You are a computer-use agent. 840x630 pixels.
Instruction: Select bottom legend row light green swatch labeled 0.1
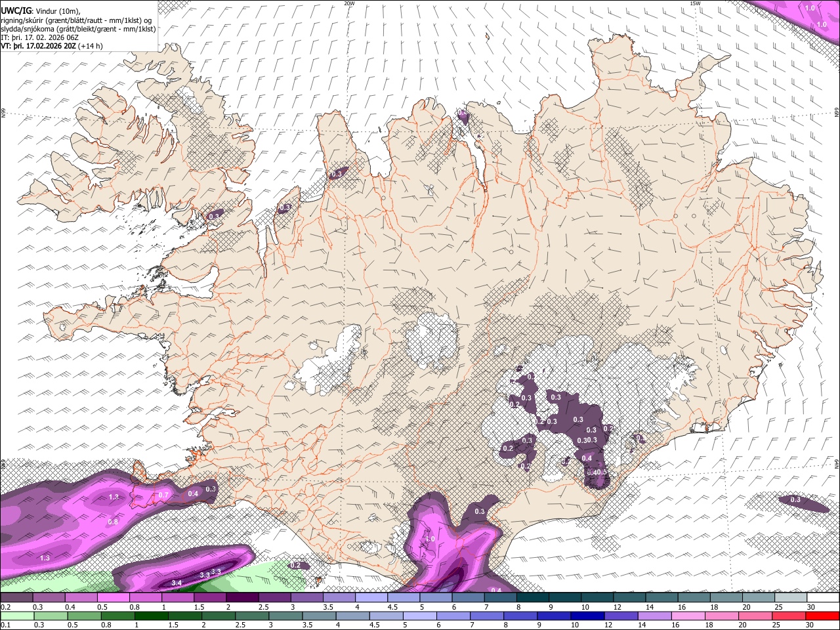(x=16, y=616)
